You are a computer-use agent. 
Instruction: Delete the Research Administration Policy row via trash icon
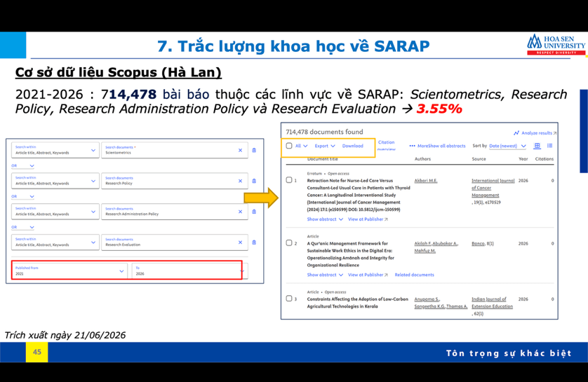(254, 212)
